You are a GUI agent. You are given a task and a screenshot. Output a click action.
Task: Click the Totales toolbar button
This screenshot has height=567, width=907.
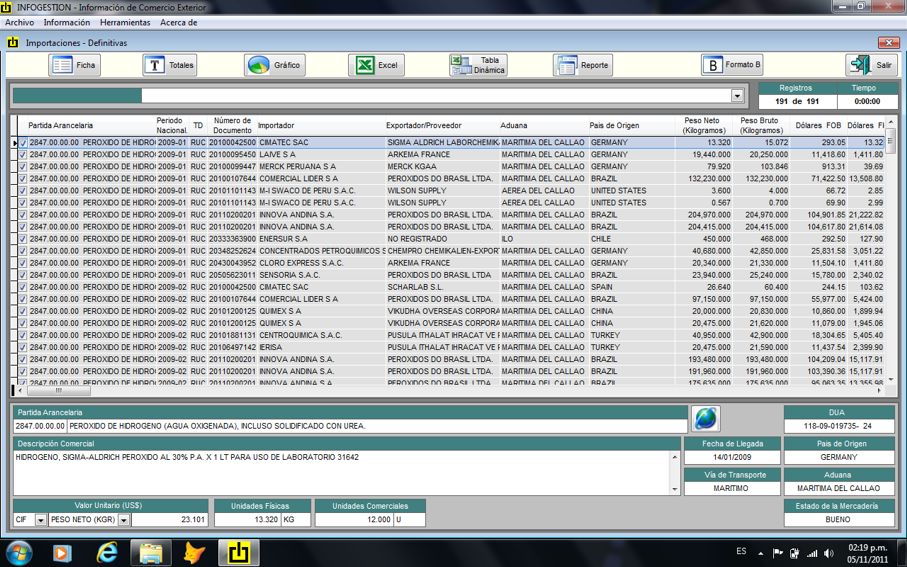(169, 65)
